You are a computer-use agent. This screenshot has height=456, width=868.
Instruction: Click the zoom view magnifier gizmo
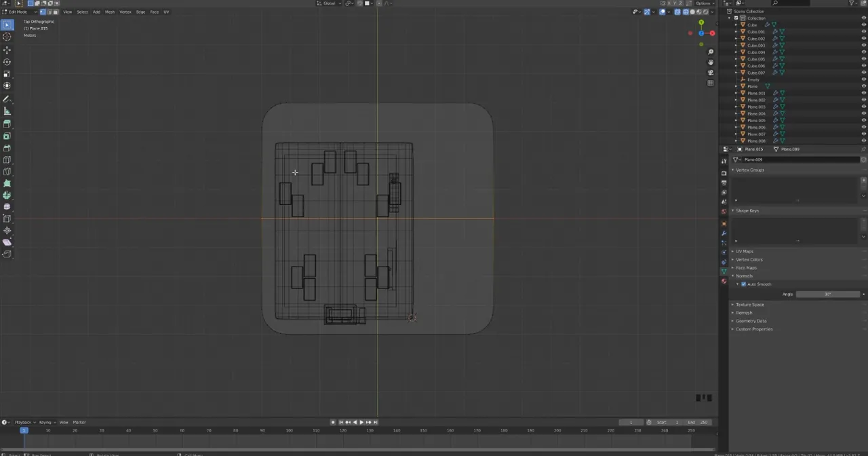(x=710, y=52)
